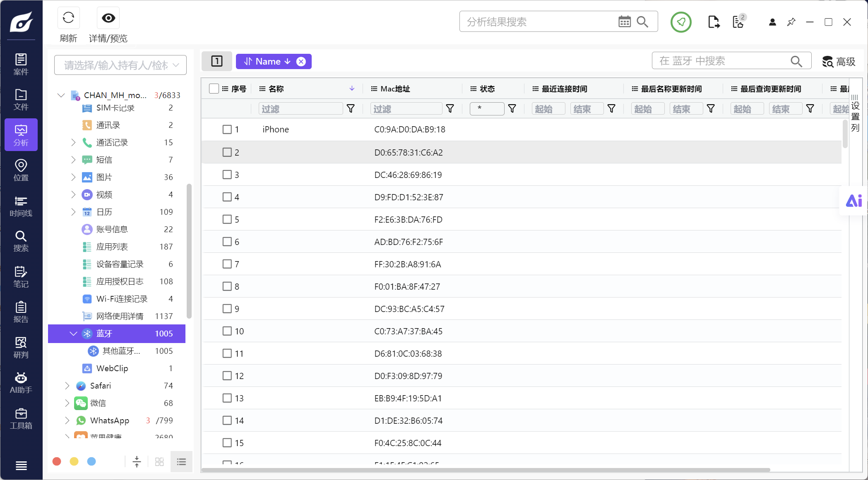Click the 名称 column filter field

pyautogui.click(x=301, y=109)
